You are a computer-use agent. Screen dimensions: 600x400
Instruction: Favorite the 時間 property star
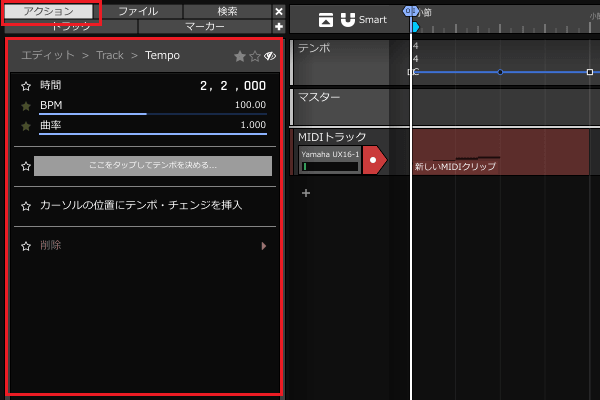26,86
